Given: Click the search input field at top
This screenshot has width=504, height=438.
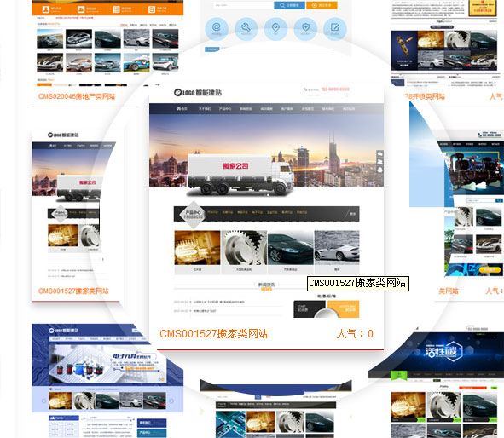Looking at the screenshot, I should click(x=243, y=5).
